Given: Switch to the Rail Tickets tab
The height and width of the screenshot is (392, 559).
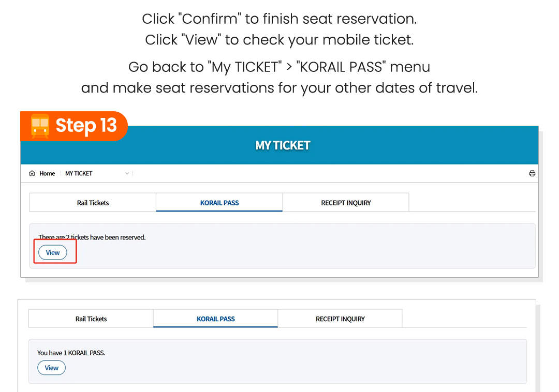Looking at the screenshot, I should (92, 203).
